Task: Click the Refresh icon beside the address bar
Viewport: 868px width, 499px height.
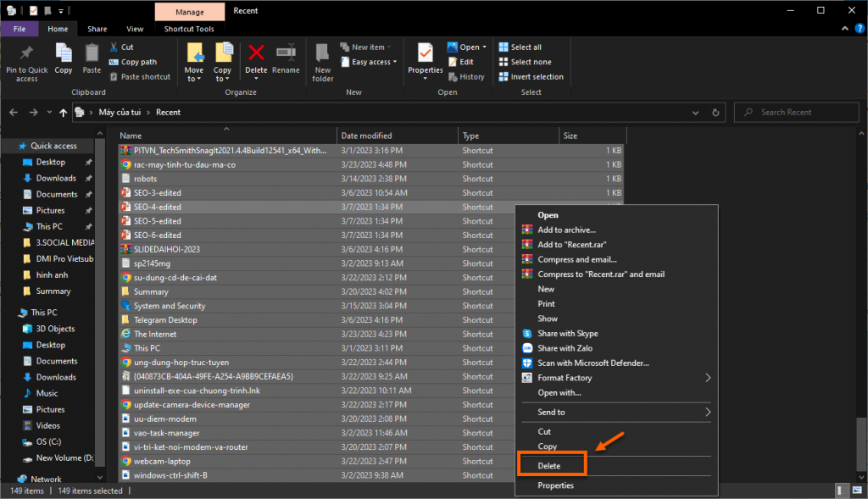Action: (714, 112)
